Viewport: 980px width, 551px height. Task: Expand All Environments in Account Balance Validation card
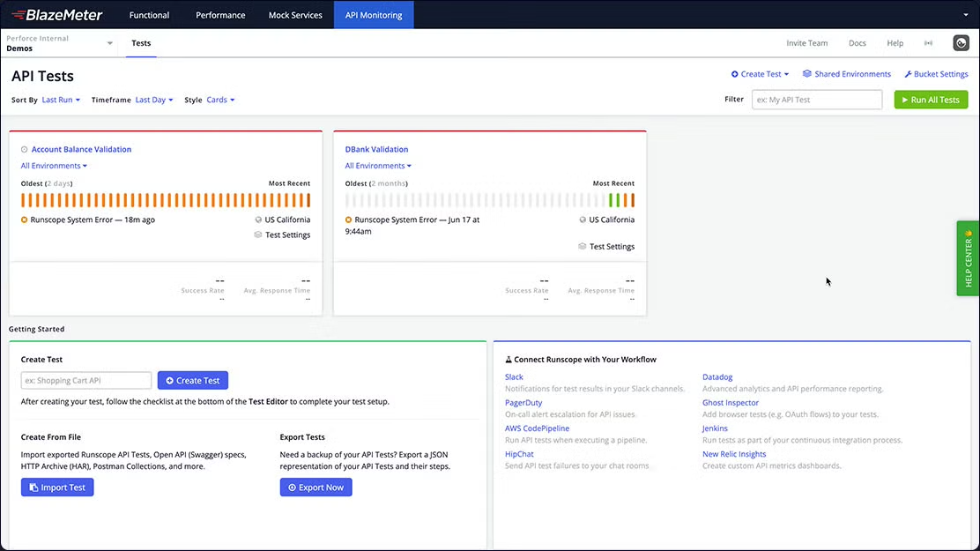click(54, 166)
